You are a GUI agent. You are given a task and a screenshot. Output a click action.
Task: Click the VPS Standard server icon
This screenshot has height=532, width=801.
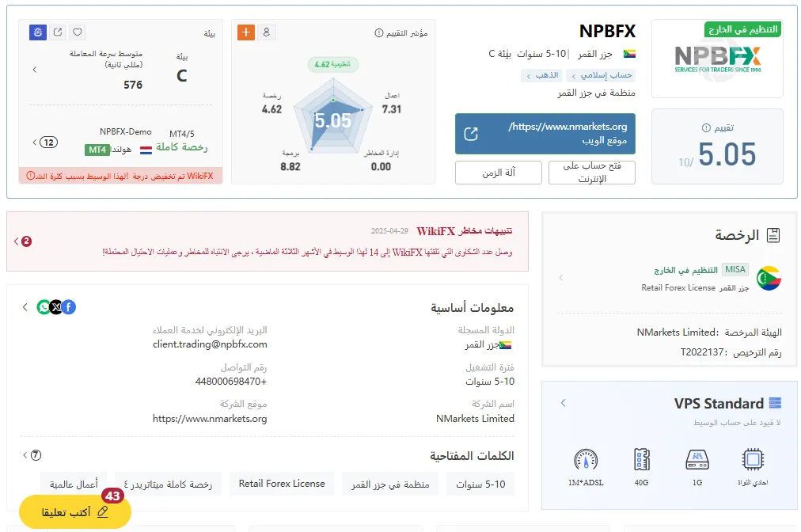pos(775,403)
